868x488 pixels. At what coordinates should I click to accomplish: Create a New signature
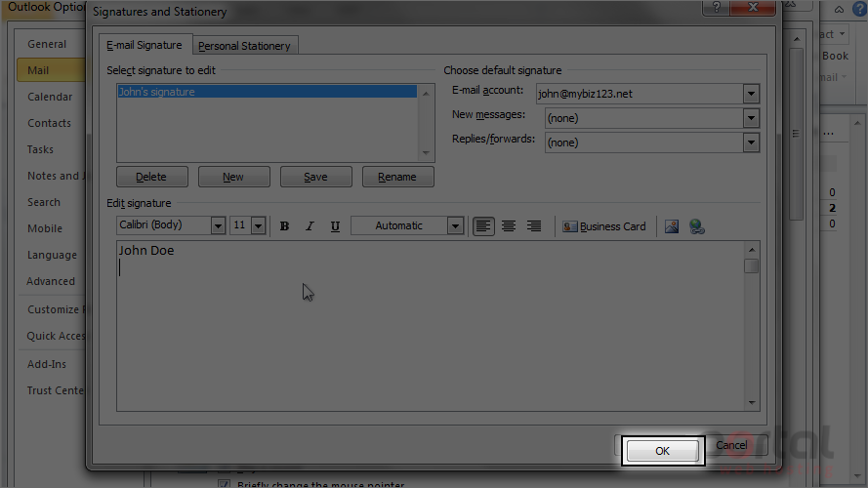click(233, 177)
